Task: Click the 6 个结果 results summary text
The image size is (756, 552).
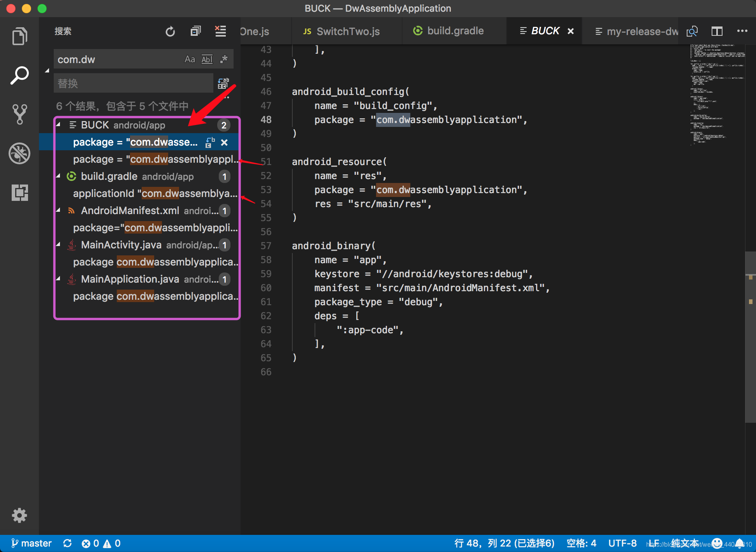Action: pos(122,106)
